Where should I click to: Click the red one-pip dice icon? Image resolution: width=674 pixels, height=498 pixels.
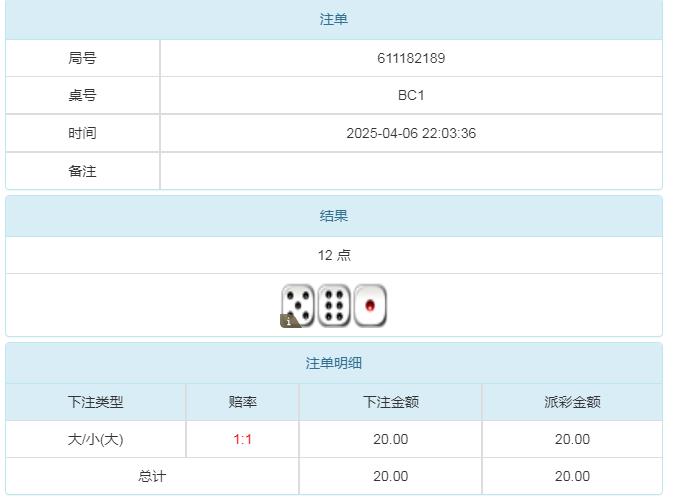(370, 305)
